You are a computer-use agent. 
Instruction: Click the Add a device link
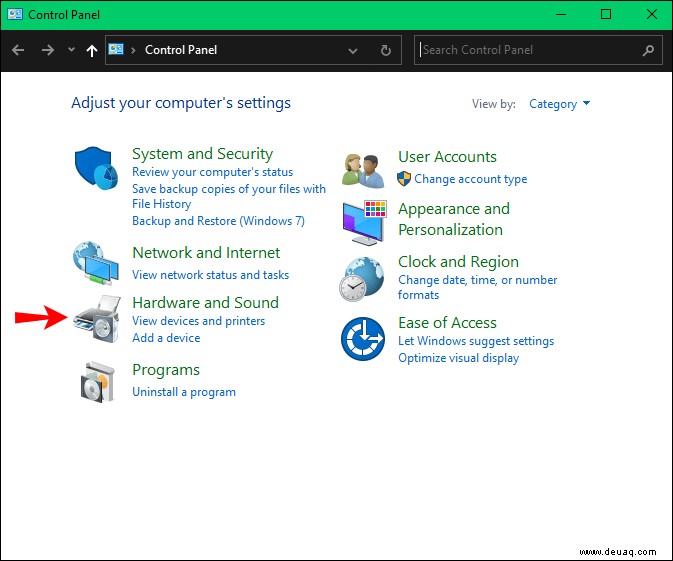click(x=166, y=338)
